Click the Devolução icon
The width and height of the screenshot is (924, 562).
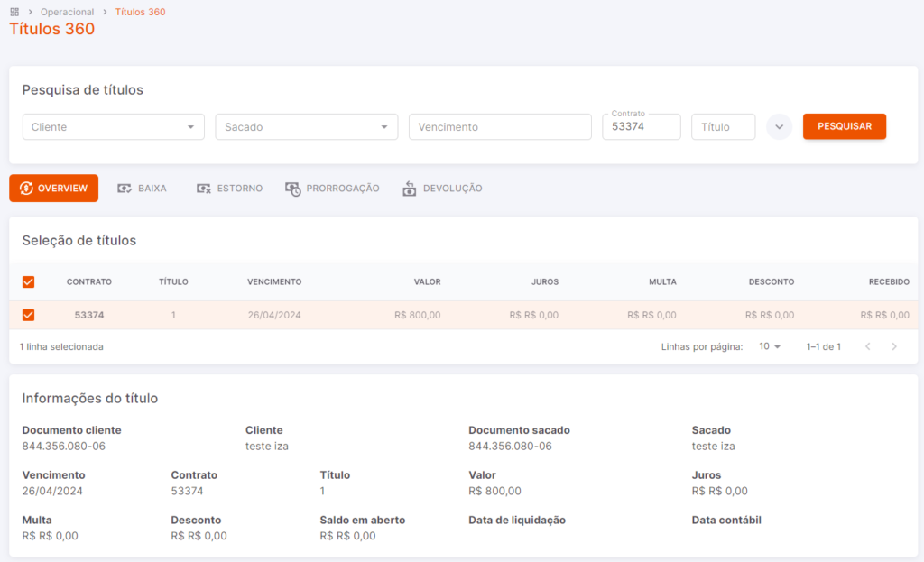[x=410, y=189]
